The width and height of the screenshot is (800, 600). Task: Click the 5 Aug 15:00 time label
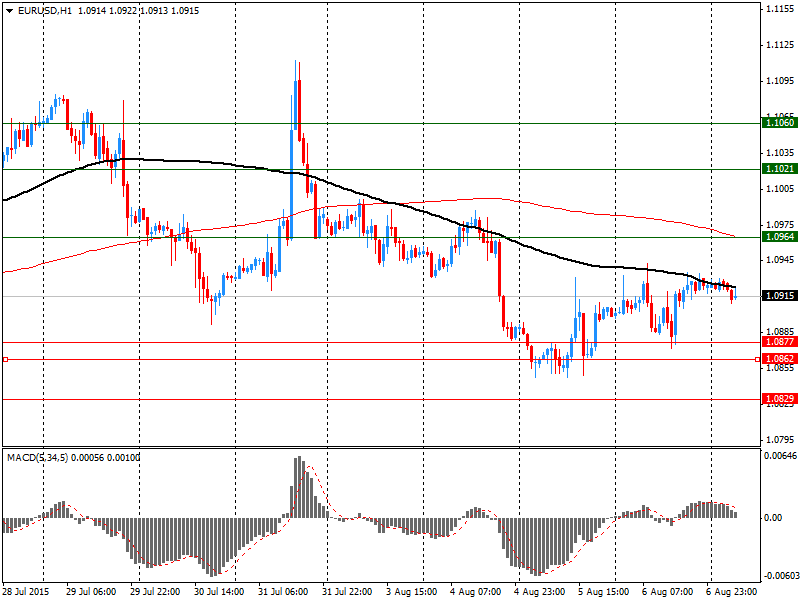pos(604,592)
